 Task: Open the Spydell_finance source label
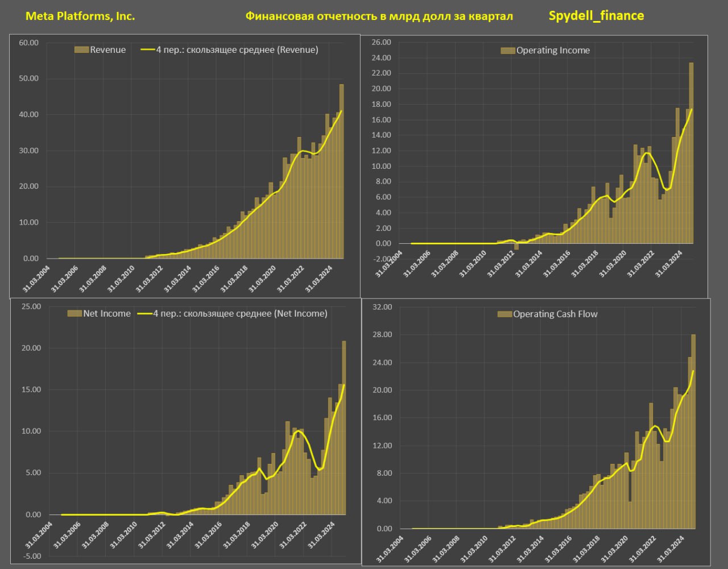tap(596, 16)
